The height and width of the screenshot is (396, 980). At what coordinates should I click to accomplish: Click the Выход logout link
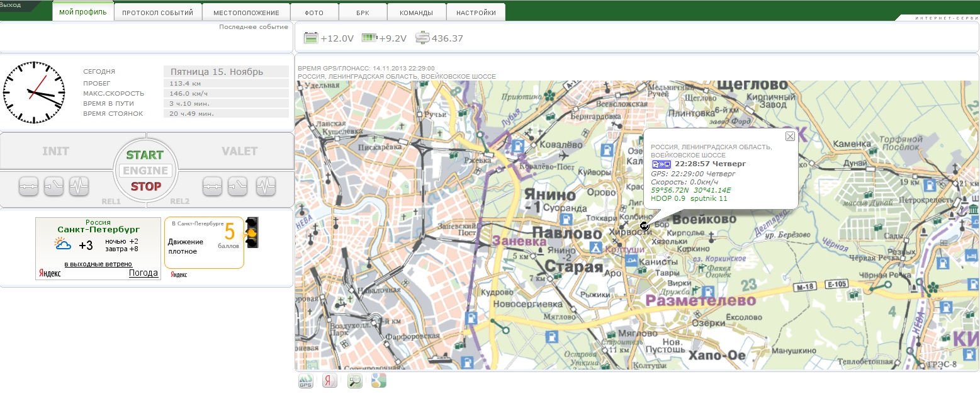(11, 5)
